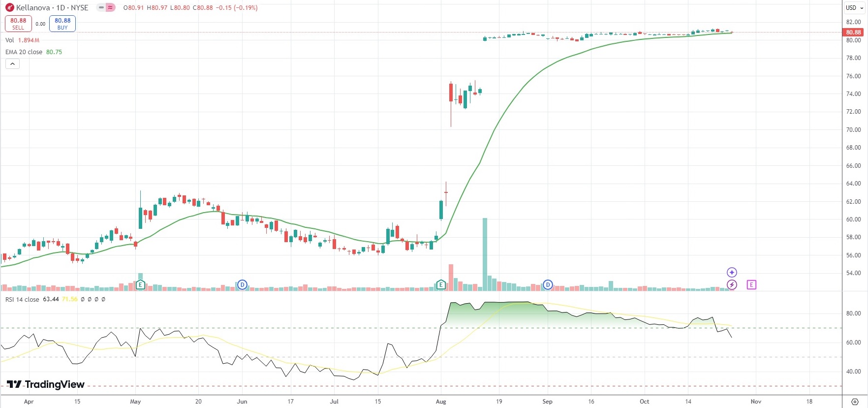Image resolution: width=868 pixels, height=408 pixels.
Task: Click the green 80.75 EMA value
Action: (54, 52)
